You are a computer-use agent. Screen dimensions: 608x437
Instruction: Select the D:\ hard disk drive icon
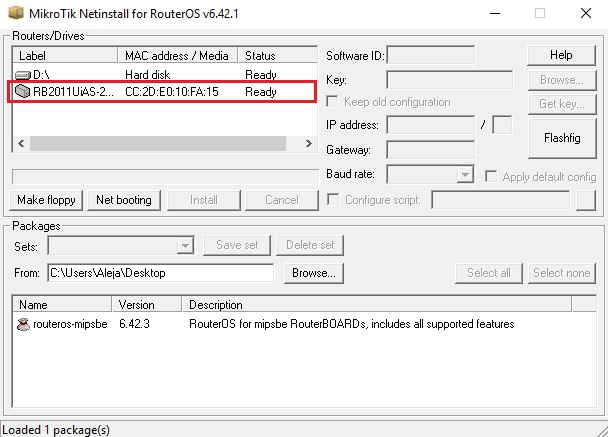[x=23, y=74]
